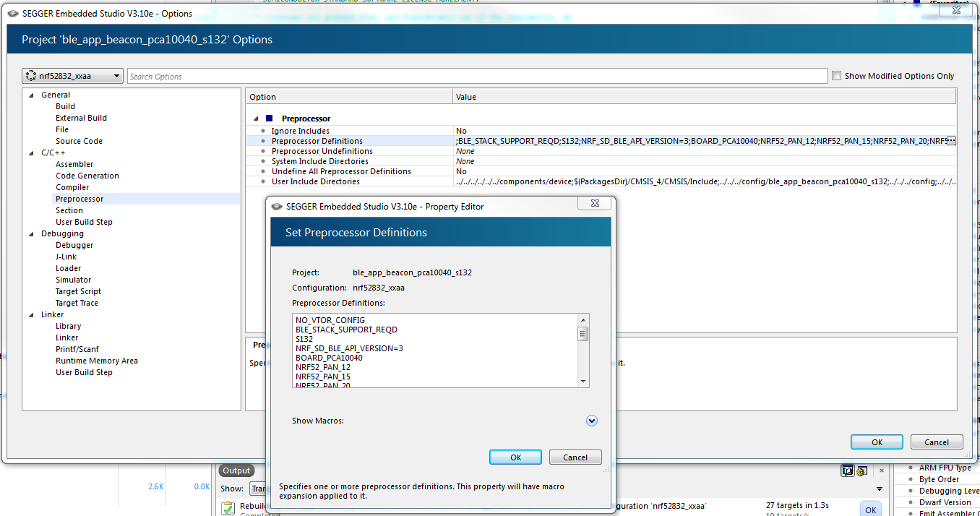Click OK button in Output panel row
This screenshot has height=516, width=980.
[x=870, y=509]
